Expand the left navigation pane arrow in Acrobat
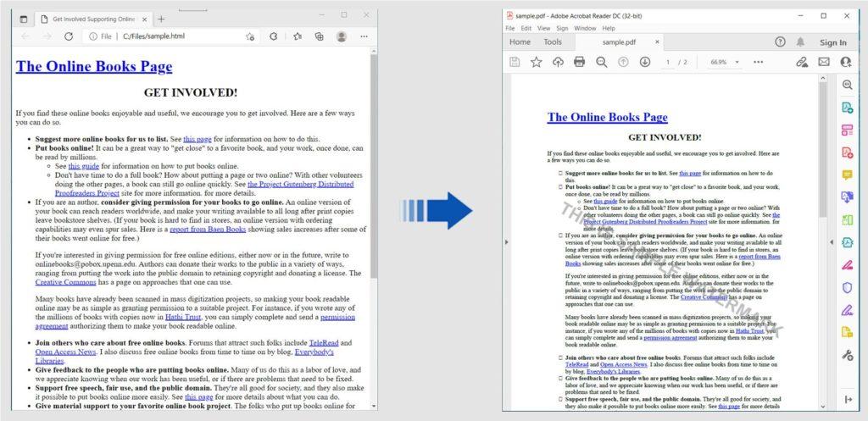Image resolution: width=868 pixels, height=421 pixels. 506,242
